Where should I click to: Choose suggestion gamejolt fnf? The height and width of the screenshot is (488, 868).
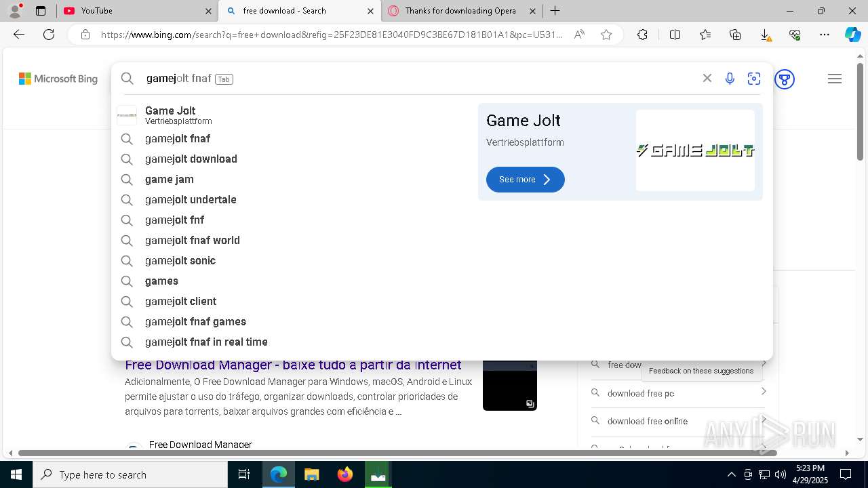[292, 220]
